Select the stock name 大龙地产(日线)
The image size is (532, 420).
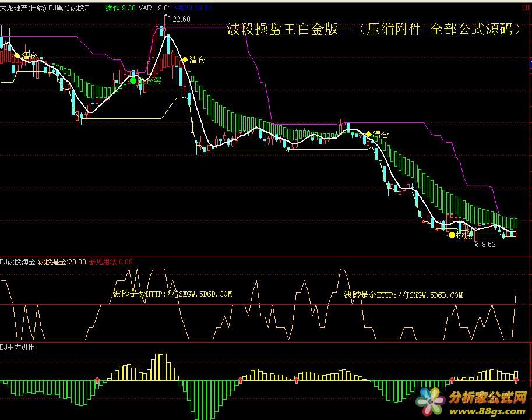point(23,8)
